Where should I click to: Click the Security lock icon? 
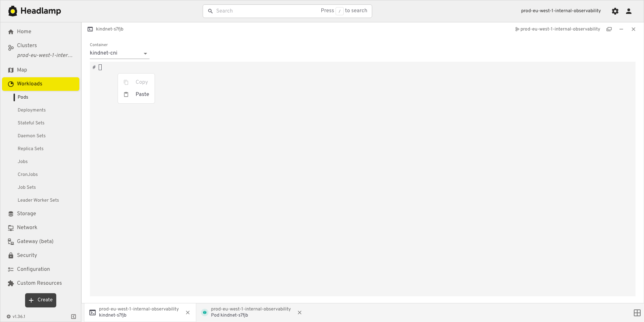click(x=11, y=256)
